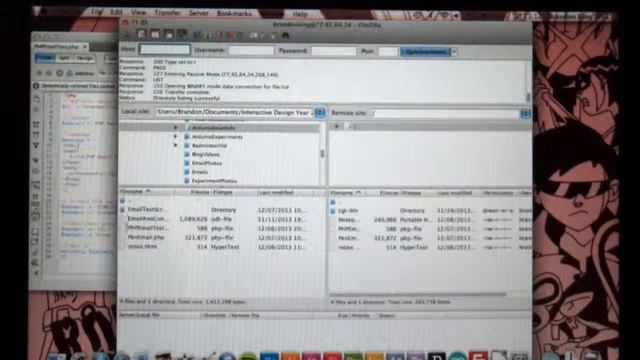Focus the Host input field
This screenshot has height=360, width=640.
[165, 49]
